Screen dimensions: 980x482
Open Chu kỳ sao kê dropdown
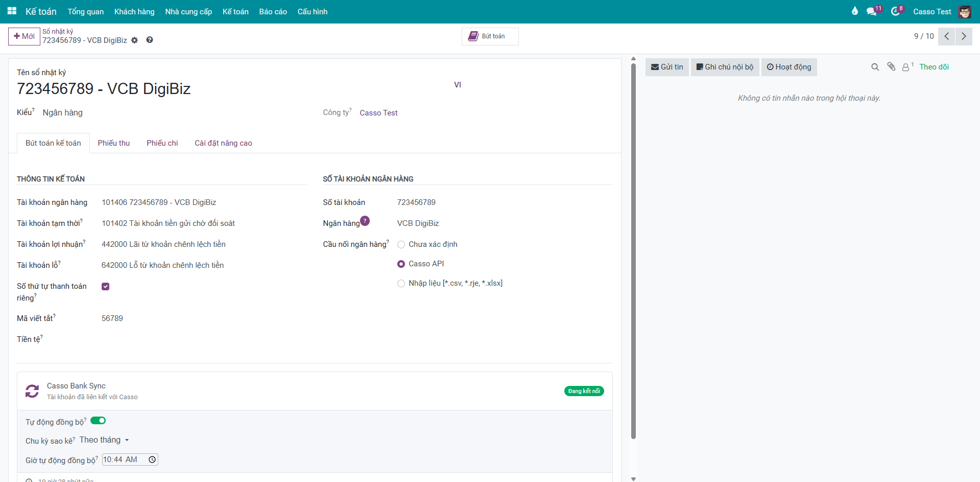click(104, 440)
